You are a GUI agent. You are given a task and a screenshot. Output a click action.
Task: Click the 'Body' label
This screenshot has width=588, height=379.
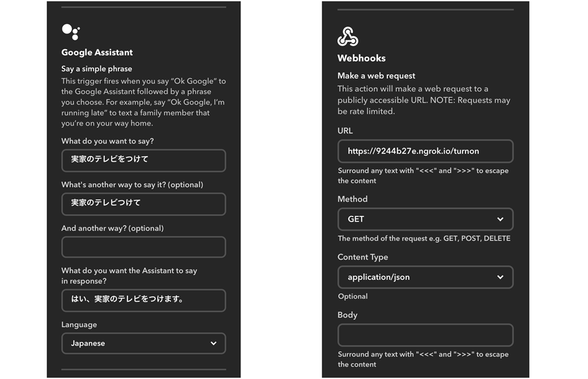(x=347, y=315)
